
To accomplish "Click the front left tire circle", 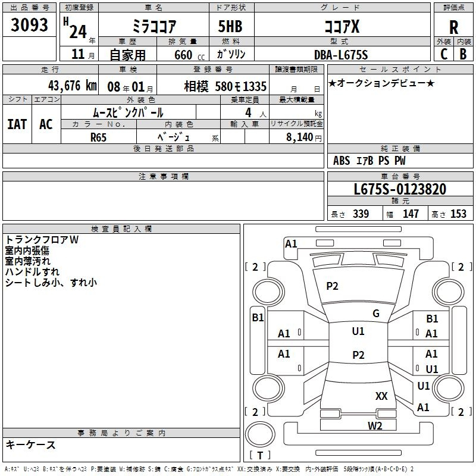I will coord(268,292).
